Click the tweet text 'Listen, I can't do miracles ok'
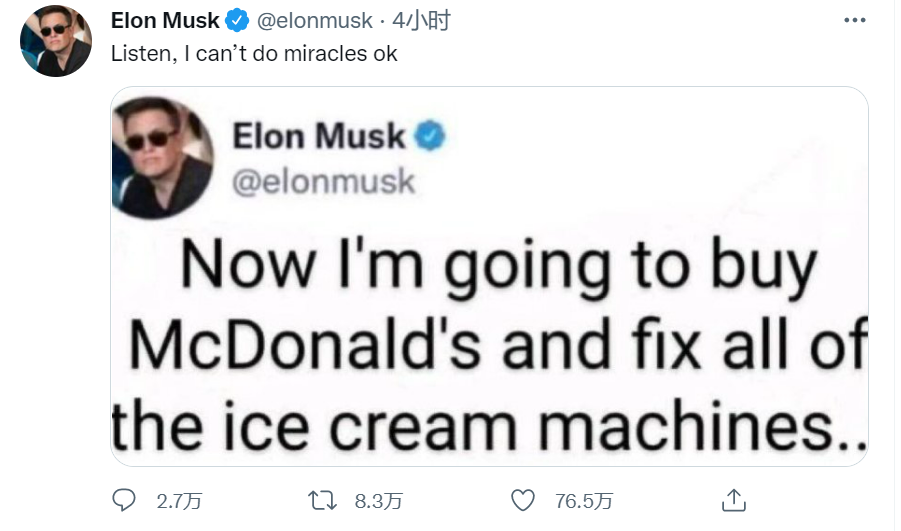This screenshot has width=901, height=531. click(x=254, y=53)
